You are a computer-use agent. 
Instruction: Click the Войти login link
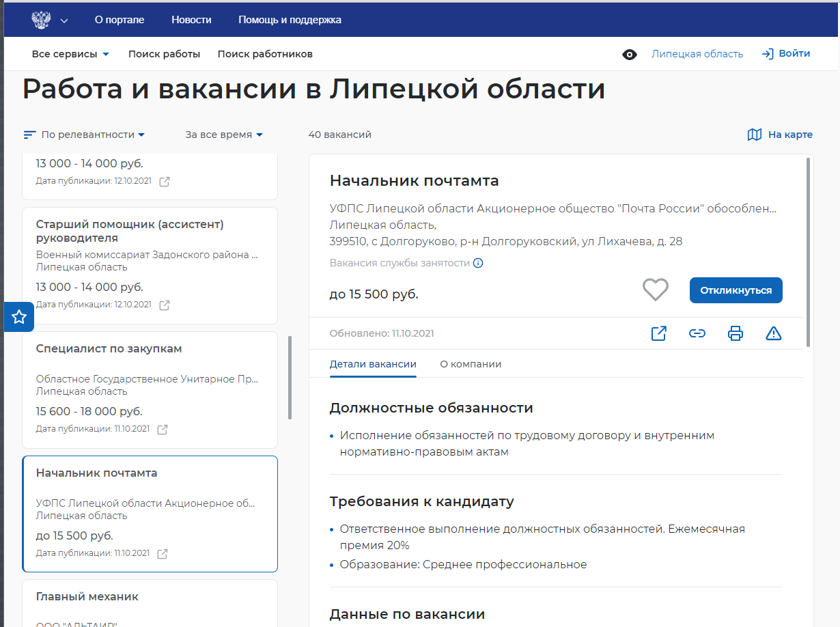coord(786,54)
